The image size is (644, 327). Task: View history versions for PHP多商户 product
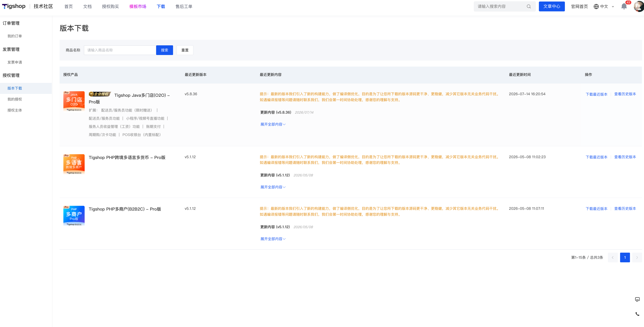coord(625,208)
